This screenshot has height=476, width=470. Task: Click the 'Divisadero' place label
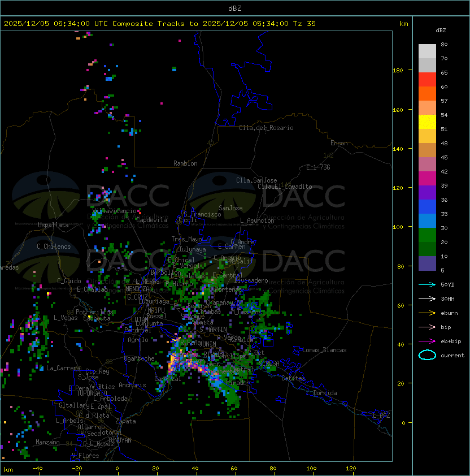click(x=251, y=280)
